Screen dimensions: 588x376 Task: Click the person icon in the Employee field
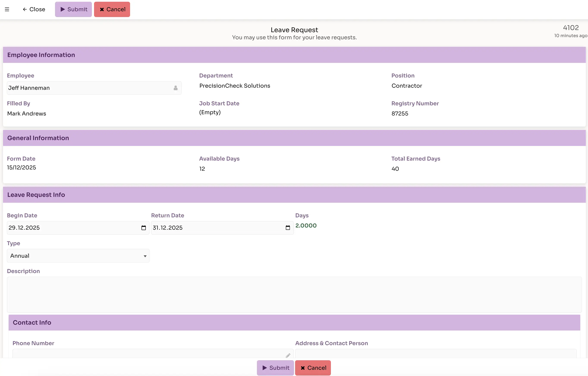176,88
